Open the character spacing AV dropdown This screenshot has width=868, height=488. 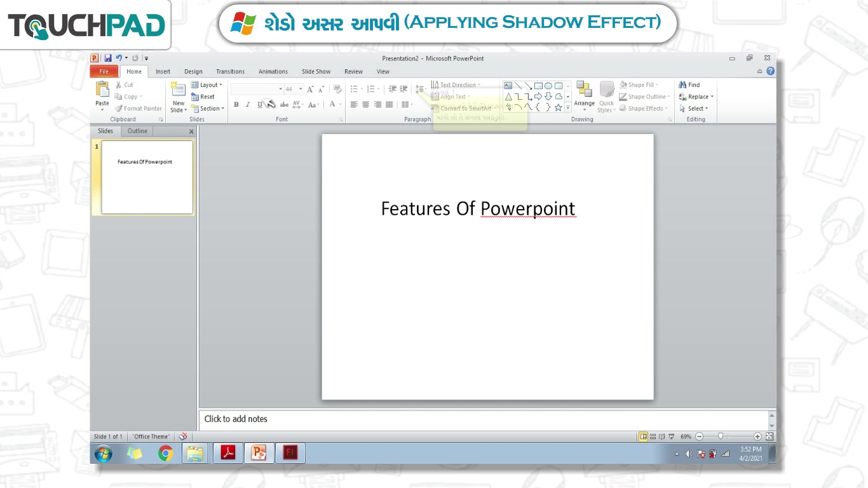tap(298, 105)
